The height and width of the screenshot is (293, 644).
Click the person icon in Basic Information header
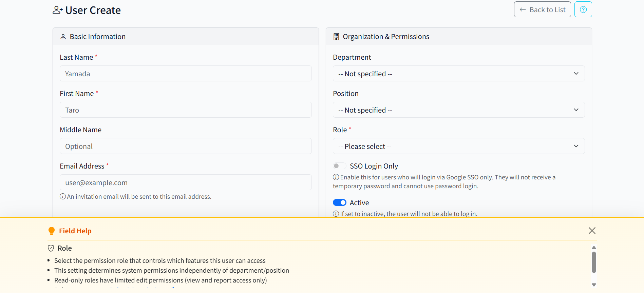tap(63, 37)
